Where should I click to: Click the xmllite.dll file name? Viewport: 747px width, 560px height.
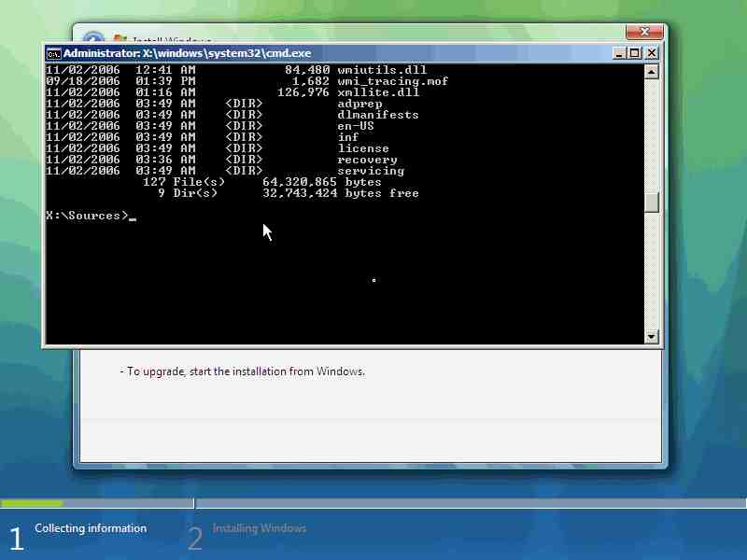[378, 92]
